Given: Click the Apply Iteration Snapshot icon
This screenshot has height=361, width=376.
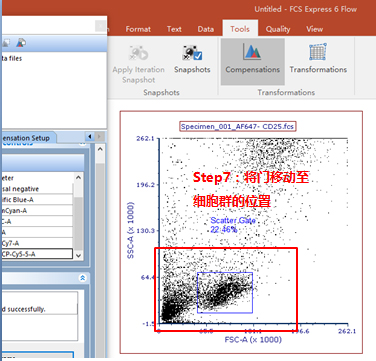Looking at the screenshot, I should click(x=138, y=53).
